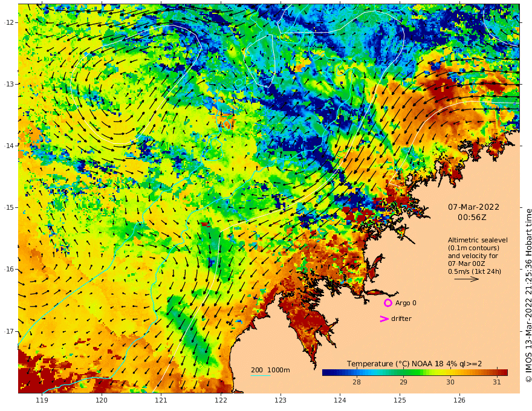Select the '00:56Z' time label
The width and height of the screenshot is (532, 411).
click(472, 218)
